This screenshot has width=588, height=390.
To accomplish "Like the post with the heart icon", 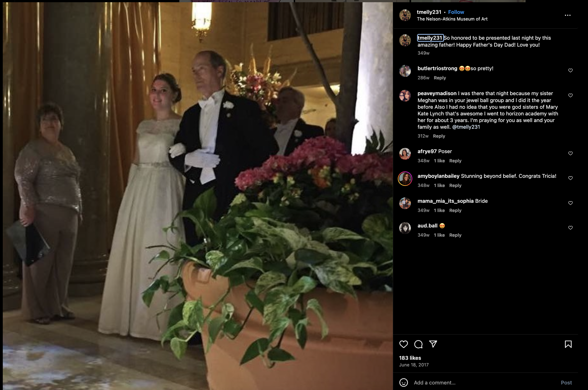I will coord(403,344).
